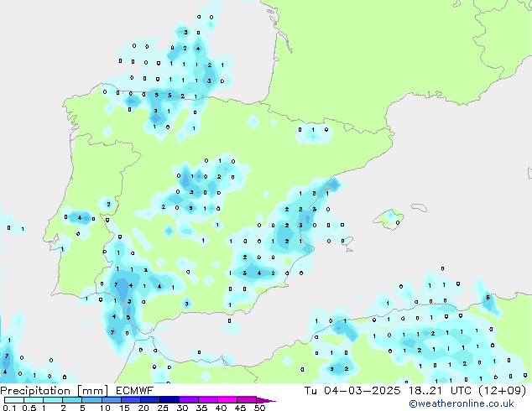The image size is (532, 411).
Task: Click the 40–45 mm magenta legend swatch
Action: pyautogui.click(x=227, y=400)
